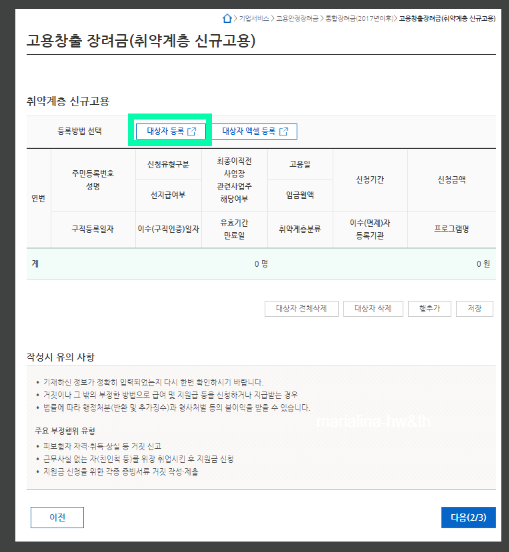The height and width of the screenshot is (552, 509).
Task: Click the 이수(구직인증)일자 column header
Action: click(168, 229)
